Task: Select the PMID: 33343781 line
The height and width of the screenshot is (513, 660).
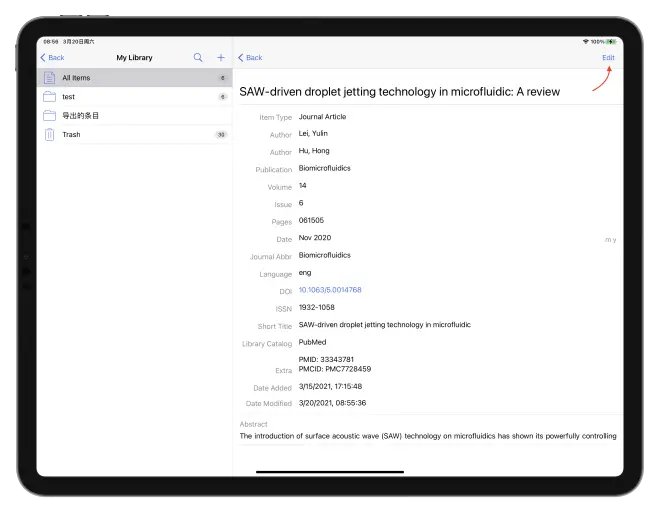Action: pyautogui.click(x=326, y=359)
